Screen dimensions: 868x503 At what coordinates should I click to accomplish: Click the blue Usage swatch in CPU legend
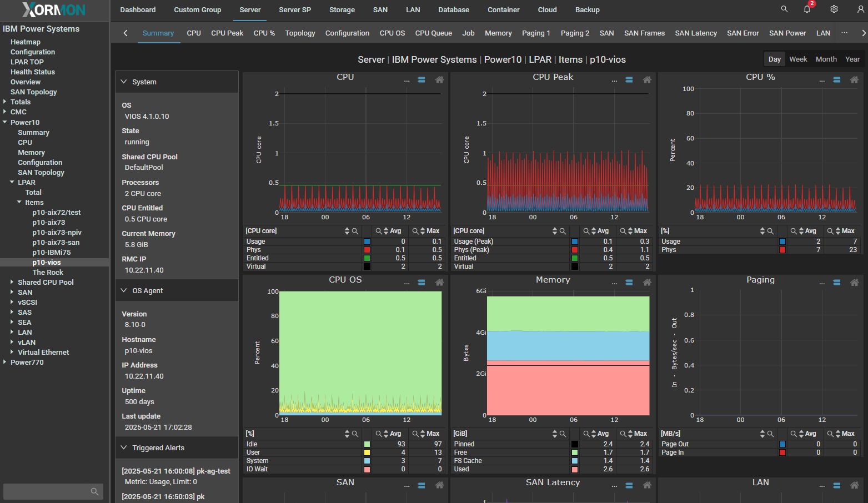pyautogui.click(x=367, y=242)
